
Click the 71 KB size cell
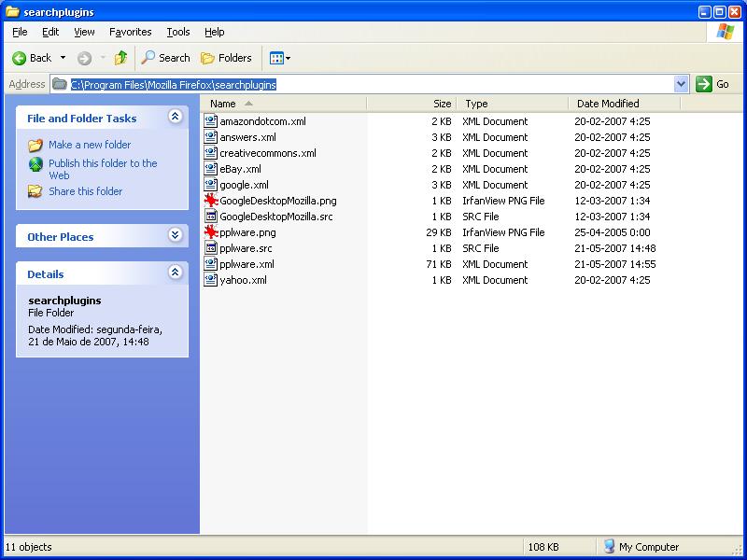pyautogui.click(x=438, y=264)
